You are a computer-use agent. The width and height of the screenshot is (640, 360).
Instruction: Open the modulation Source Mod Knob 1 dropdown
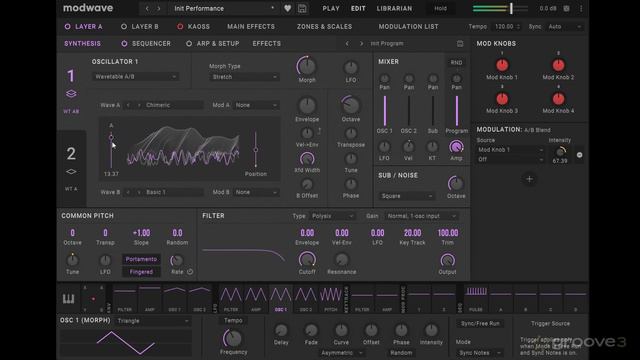point(510,150)
